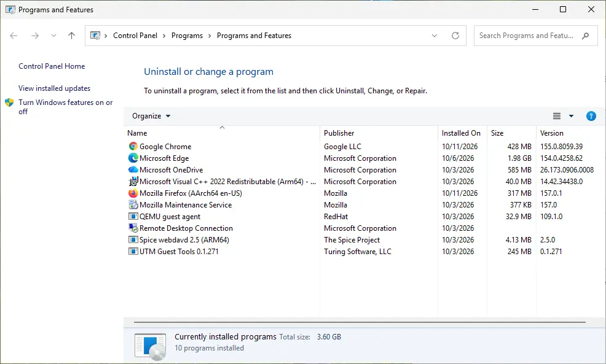606x364 pixels.
Task: Click the view layout icon
Action: coord(557,116)
